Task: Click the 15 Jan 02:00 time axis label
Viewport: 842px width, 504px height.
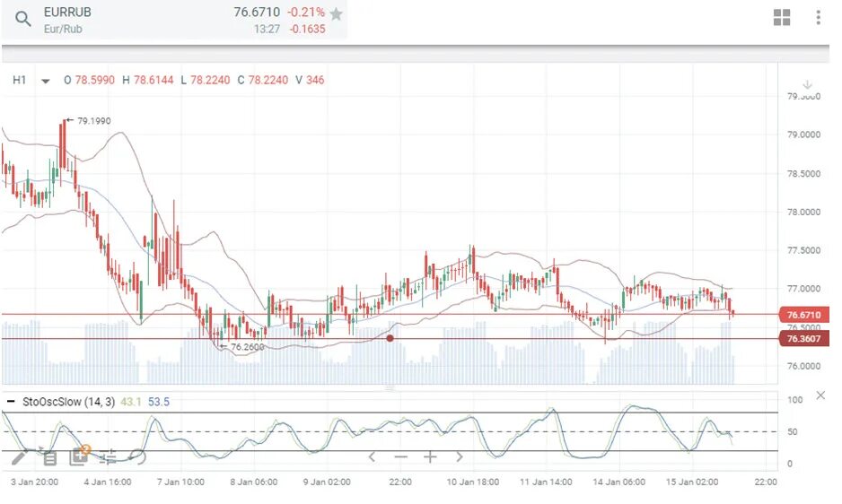Action: pyautogui.click(x=692, y=482)
